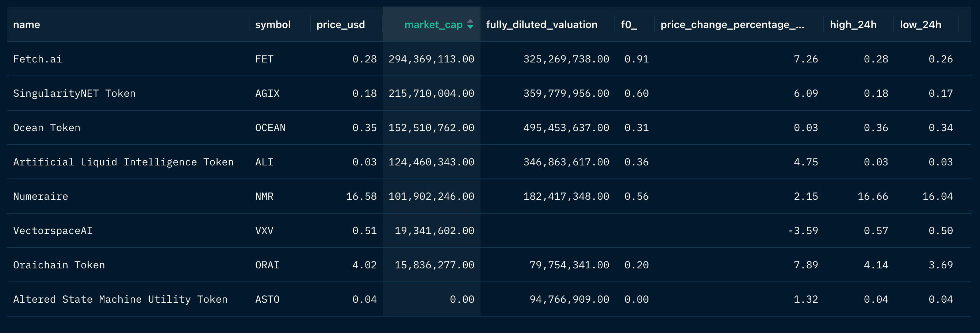Screen dimensions: 980x333
Task: Sort by the low_24h column header
Action: [x=920, y=25]
